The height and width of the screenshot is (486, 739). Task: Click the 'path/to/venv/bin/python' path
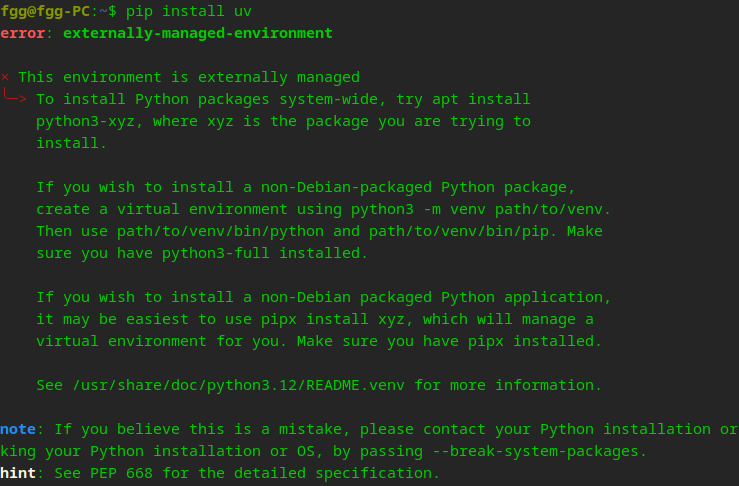pos(221,231)
